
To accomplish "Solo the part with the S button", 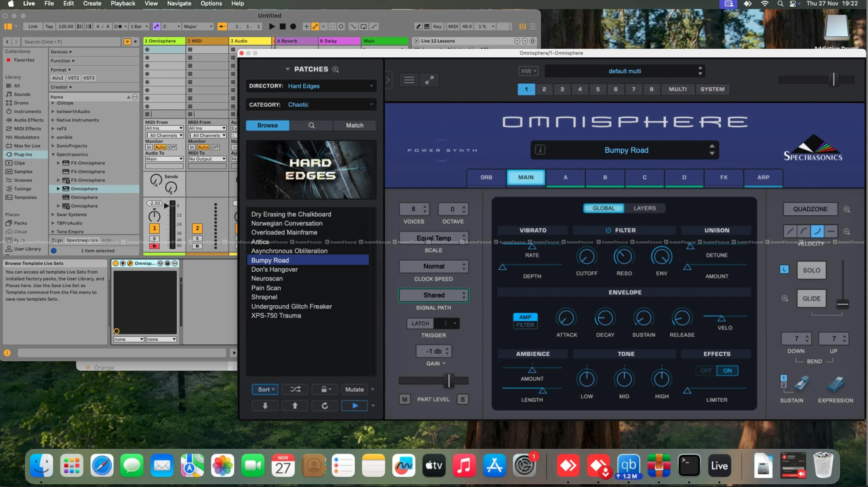I will (x=463, y=399).
